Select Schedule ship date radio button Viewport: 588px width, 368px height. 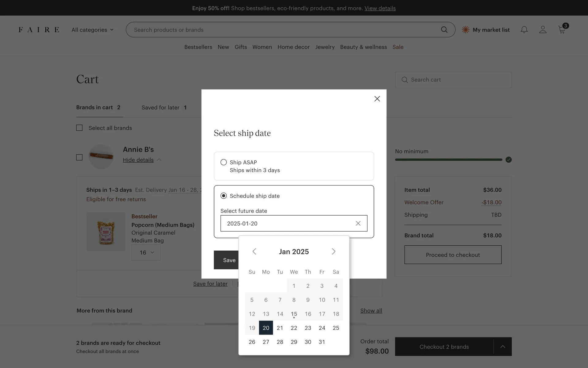224,196
